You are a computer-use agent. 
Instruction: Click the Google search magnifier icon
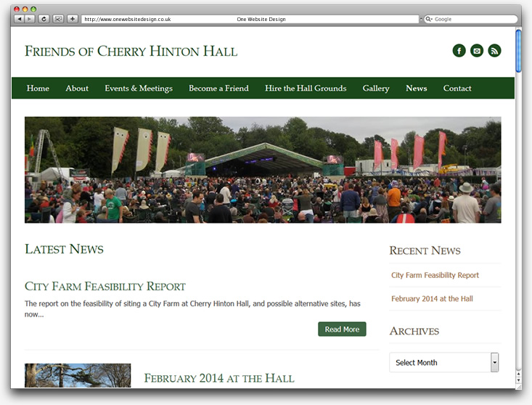point(429,19)
